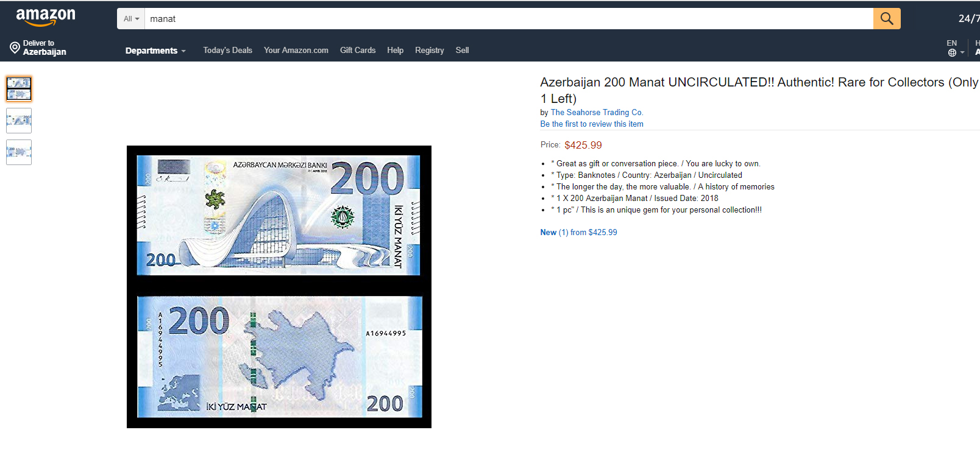Expand the Departments menu
The width and height of the screenshot is (980, 455).
pyautogui.click(x=155, y=51)
